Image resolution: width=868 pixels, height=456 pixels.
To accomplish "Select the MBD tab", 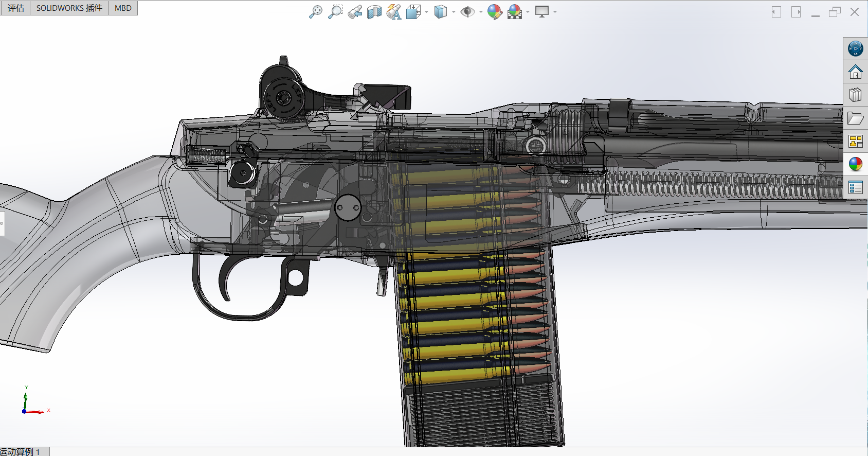I will tap(123, 8).
